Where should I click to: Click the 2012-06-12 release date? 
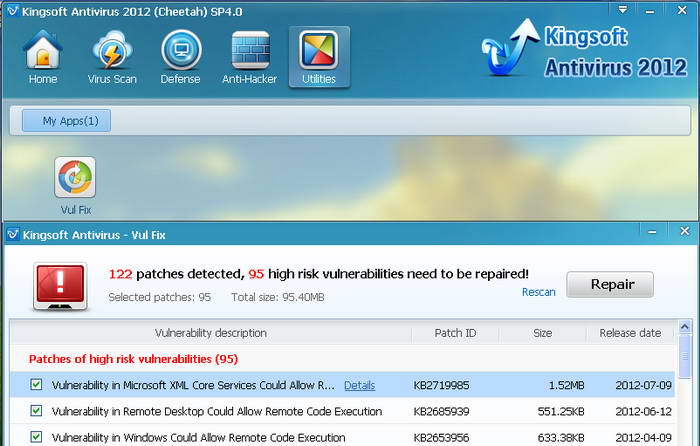(643, 411)
